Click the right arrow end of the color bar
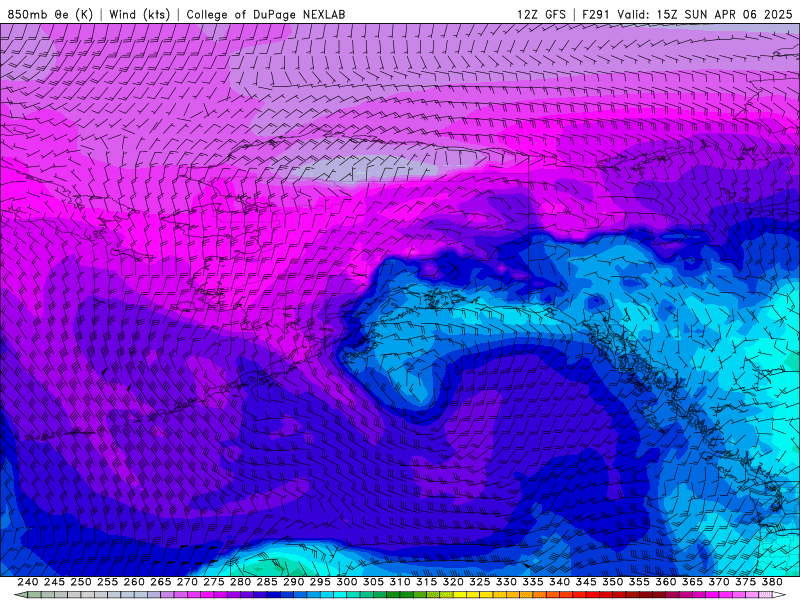Image resolution: width=800 pixels, height=600 pixels. pos(780,595)
